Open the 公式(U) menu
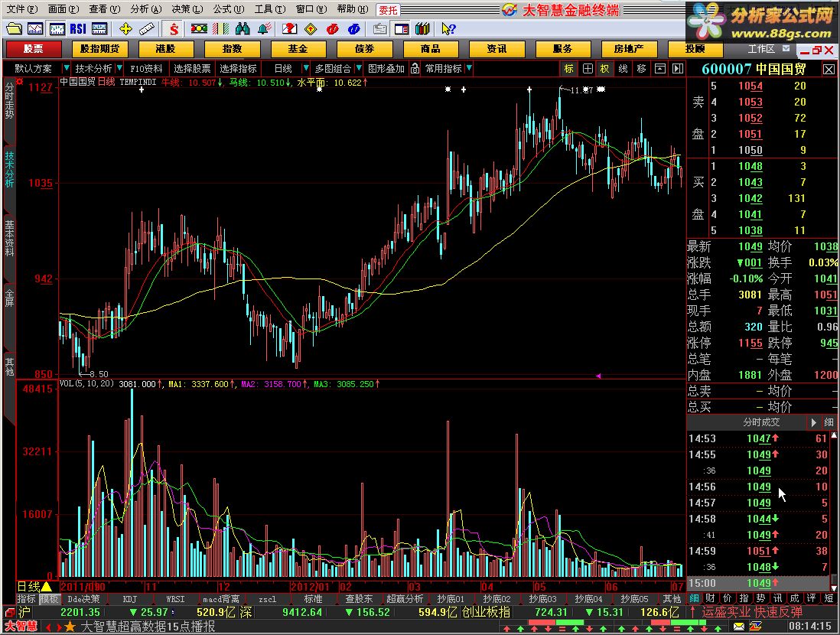The height and width of the screenshot is (635, 840). (x=228, y=9)
